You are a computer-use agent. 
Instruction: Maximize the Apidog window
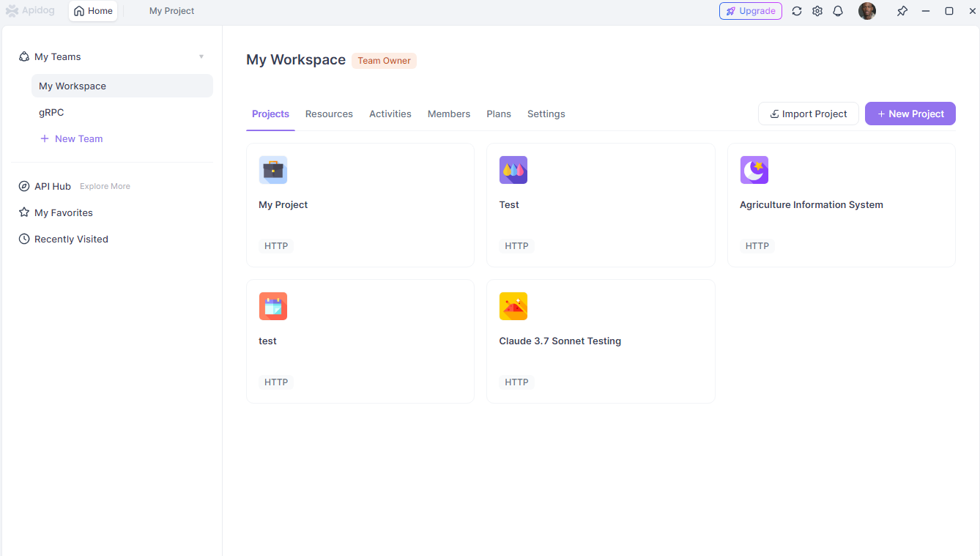tap(949, 11)
